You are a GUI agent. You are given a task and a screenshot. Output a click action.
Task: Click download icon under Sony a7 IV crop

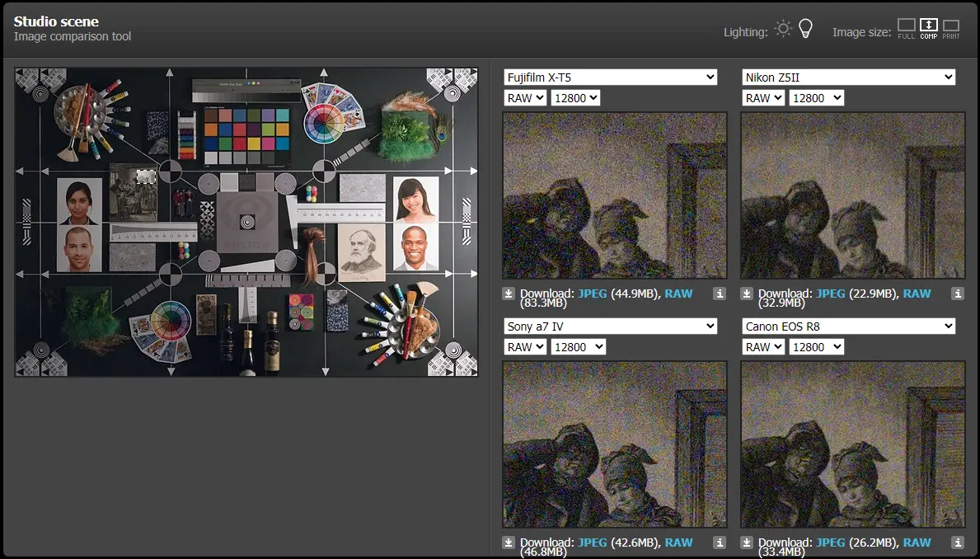509,543
